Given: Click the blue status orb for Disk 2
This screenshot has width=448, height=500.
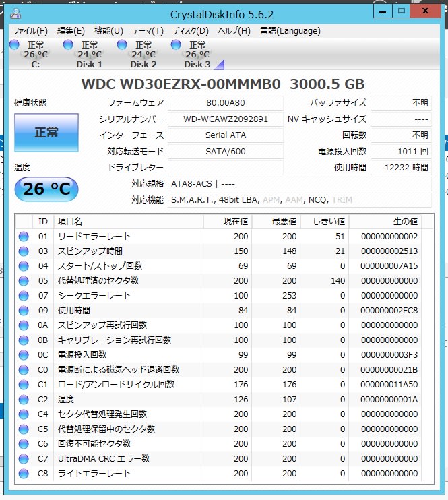Looking at the screenshot, I should coord(122,44).
